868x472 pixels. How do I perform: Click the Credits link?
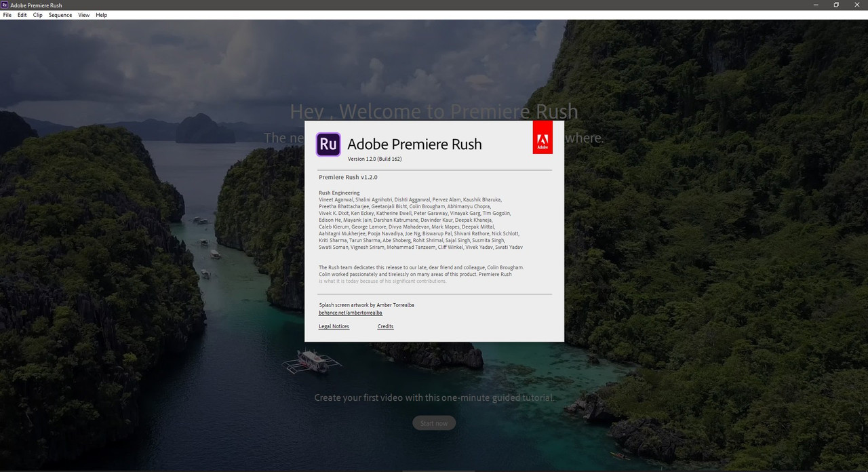click(385, 326)
